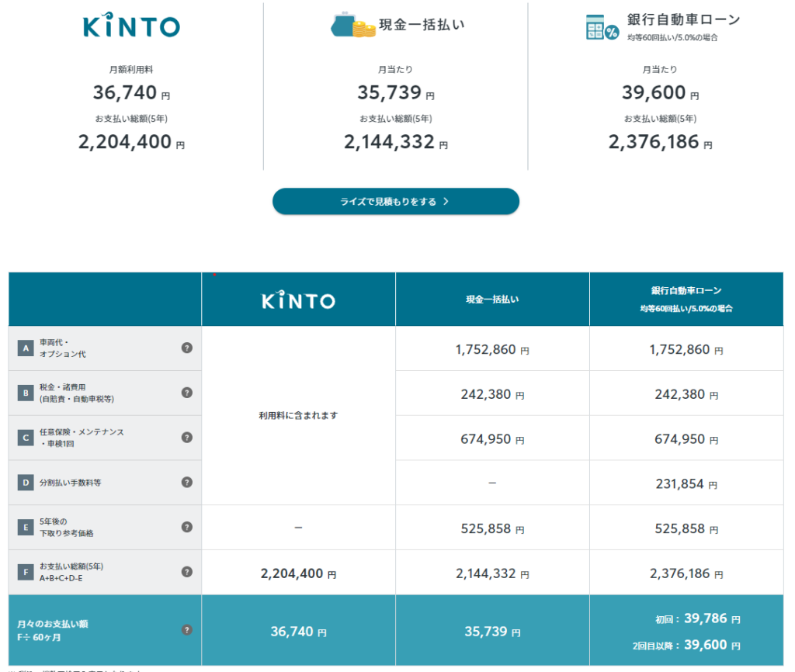Viewport: 795px width, 672px height.
Task: Select 1,752,860 円 in loan column
Action: (x=686, y=350)
